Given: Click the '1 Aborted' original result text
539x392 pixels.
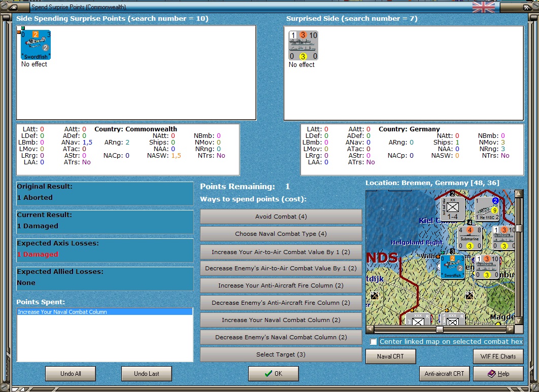Looking at the screenshot, I should [x=35, y=198].
